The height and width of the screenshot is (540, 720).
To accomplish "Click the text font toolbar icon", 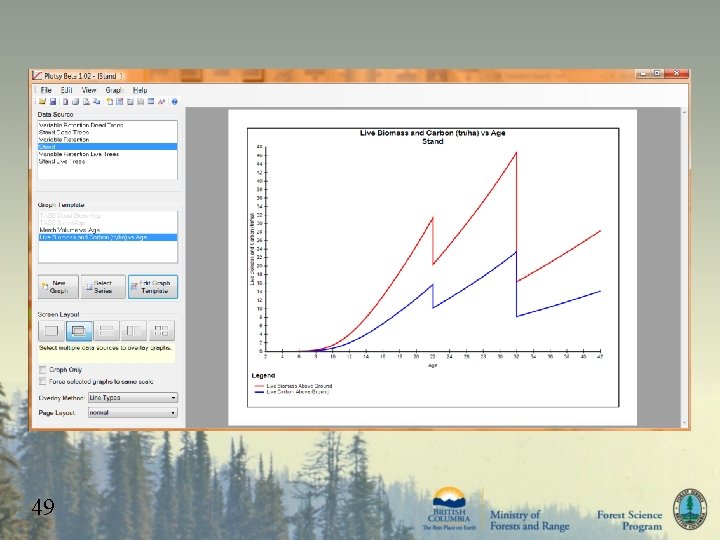I will click(161, 101).
